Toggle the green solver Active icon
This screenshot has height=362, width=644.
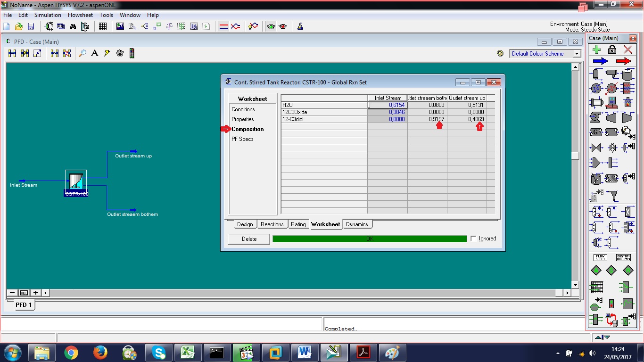271,26
